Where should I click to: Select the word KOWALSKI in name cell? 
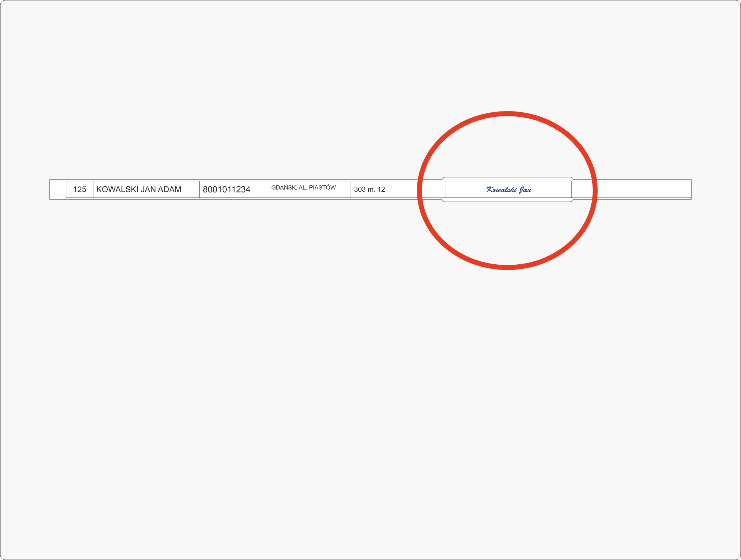tap(117, 189)
